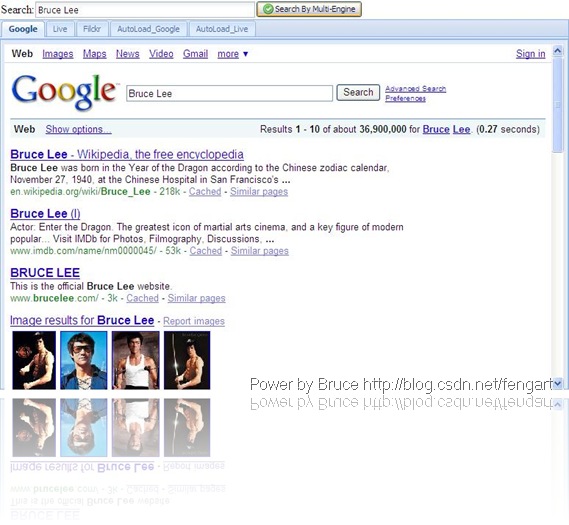The image size is (569, 525).
Task: Switch to the Google tab
Action: [x=23, y=29]
